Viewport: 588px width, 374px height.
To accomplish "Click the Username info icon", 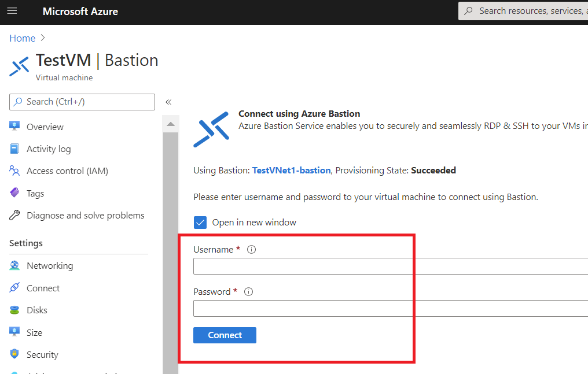I will (251, 250).
